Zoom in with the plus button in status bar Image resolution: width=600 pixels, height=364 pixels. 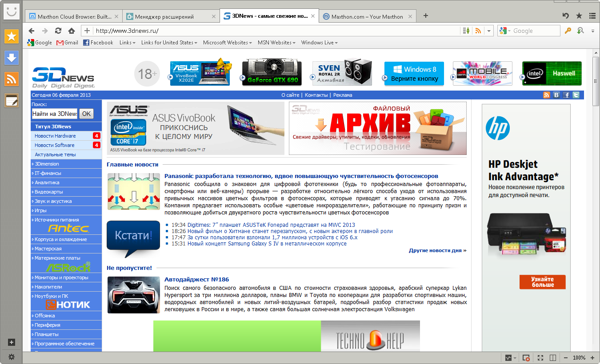point(592,358)
